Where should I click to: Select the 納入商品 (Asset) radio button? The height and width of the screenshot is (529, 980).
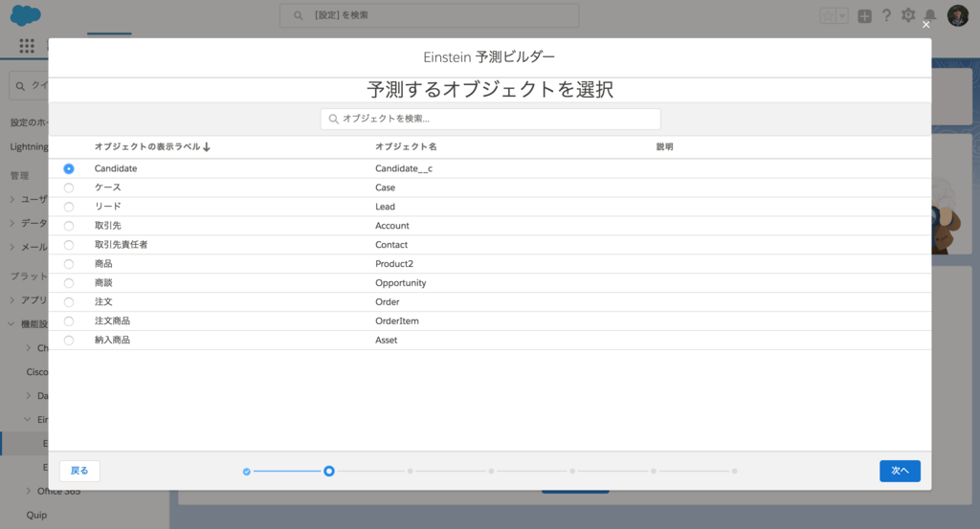tap(69, 341)
